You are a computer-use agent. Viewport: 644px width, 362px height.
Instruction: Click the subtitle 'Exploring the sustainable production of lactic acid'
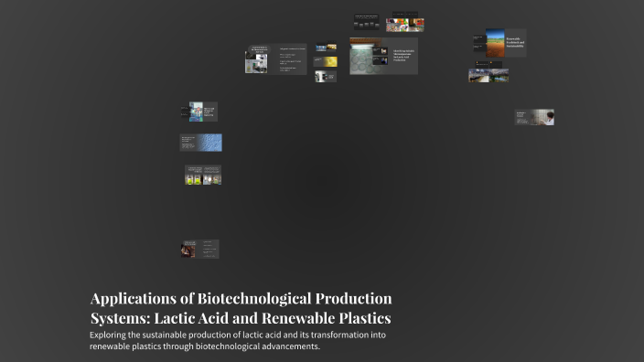pos(238,340)
